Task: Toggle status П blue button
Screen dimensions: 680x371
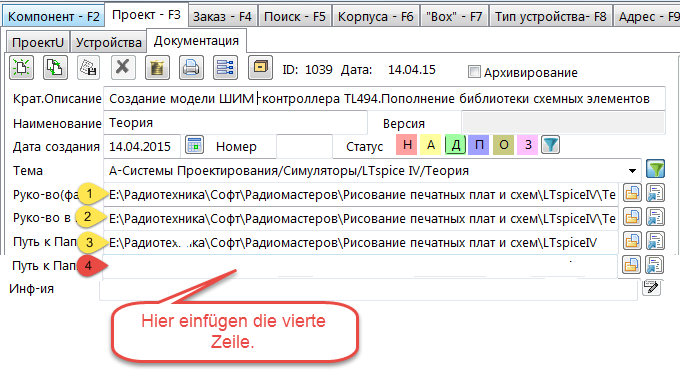Action: [479, 145]
